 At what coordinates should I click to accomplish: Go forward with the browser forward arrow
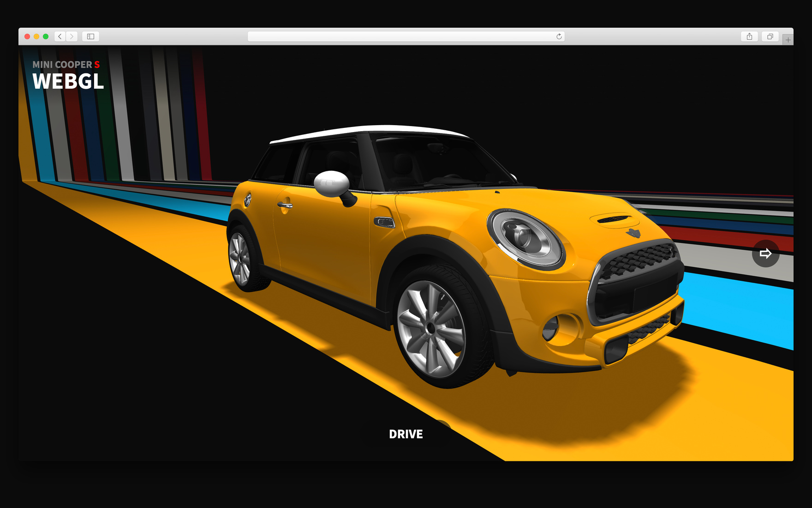[x=72, y=36]
